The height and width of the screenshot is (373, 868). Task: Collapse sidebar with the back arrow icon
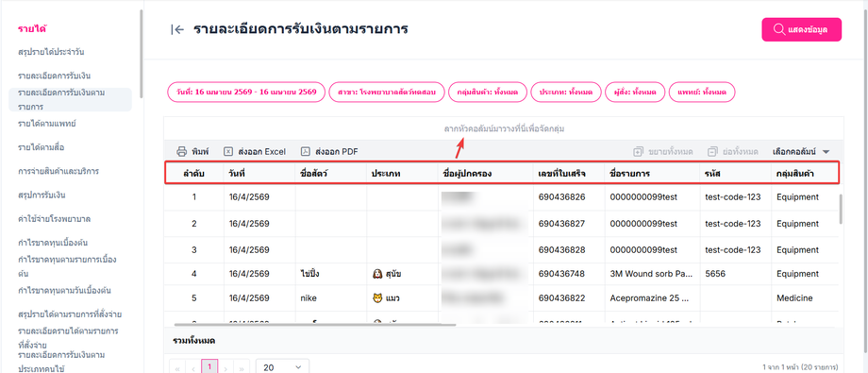coord(177,30)
